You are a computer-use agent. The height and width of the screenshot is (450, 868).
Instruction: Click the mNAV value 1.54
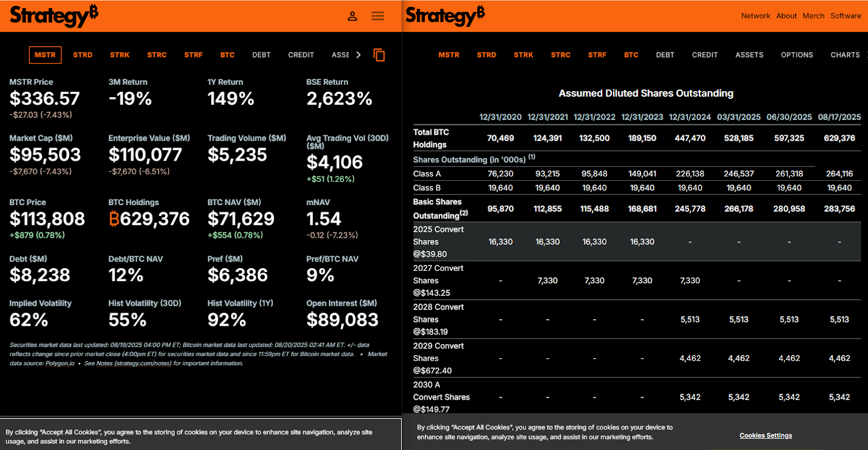324,219
